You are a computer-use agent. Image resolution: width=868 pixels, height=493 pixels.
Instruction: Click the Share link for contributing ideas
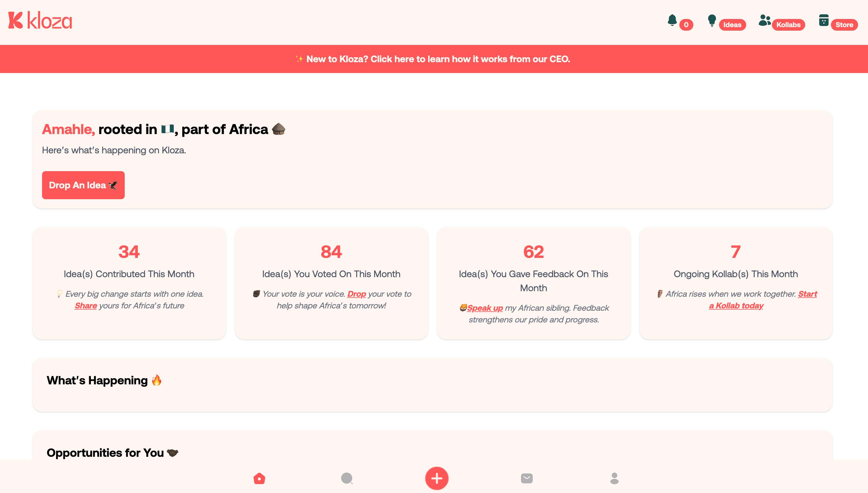(x=86, y=305)
